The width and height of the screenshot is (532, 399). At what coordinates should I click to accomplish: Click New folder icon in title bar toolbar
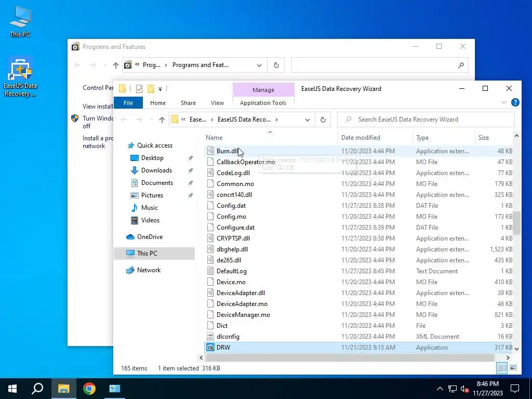[150, 89]
